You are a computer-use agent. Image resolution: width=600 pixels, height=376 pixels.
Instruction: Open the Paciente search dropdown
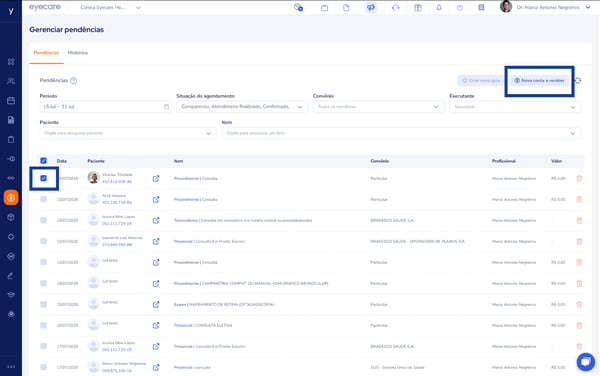coord(128,133)
